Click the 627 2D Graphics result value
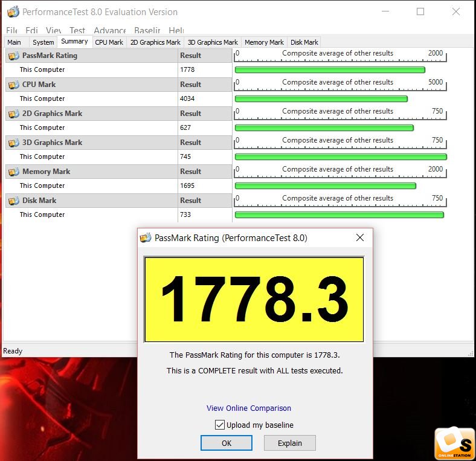Image resolution: width=476 pixels, height=461 pixels. 185,127
